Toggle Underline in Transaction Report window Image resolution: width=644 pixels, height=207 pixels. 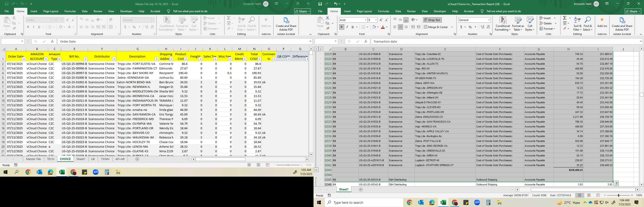353,27
